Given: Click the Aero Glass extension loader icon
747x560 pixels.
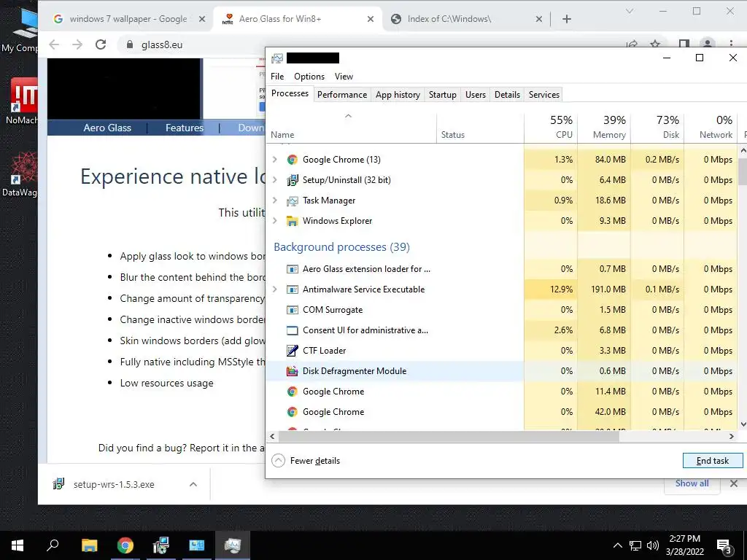Looking at the screenshot, I should point(292,269).
